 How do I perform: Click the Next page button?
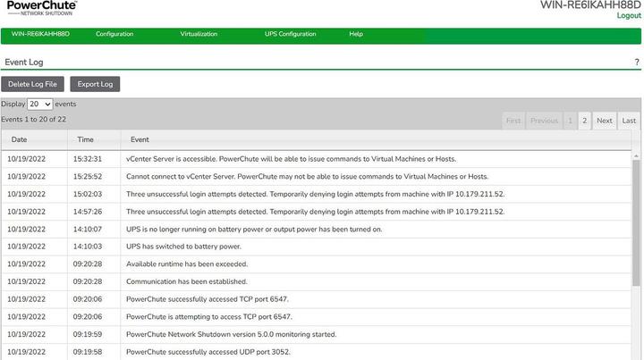(604, 121)
